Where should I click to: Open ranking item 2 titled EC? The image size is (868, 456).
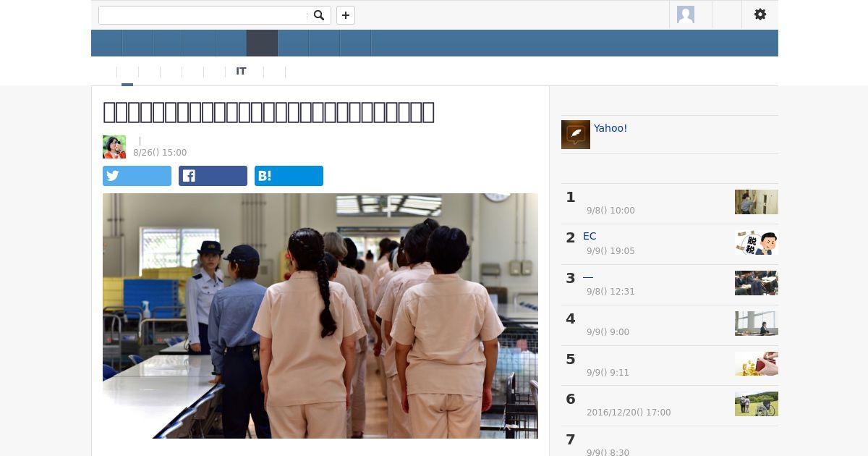590,236
